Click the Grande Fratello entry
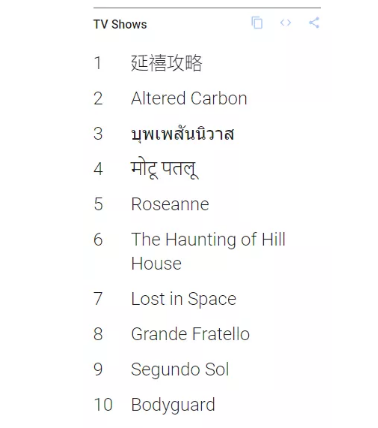The height and width of the screenshot is (428, 378). click(190, 334)
